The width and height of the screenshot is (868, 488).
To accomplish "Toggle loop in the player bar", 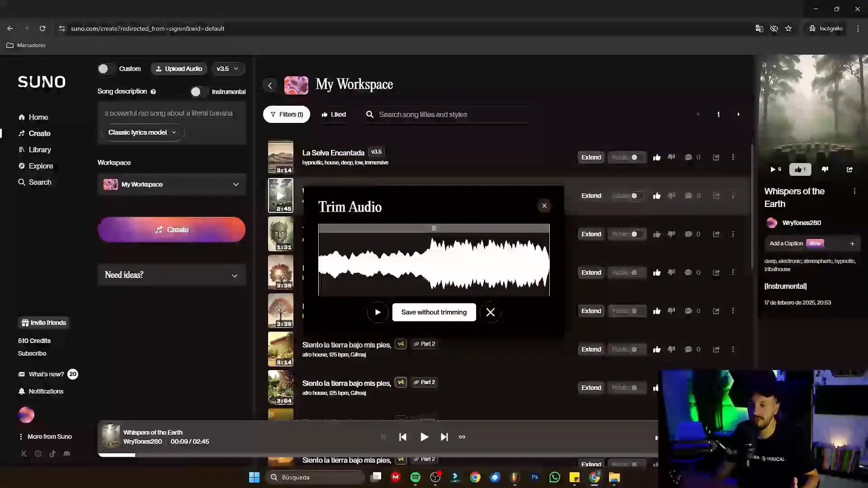I will click(x=462, y=437).
